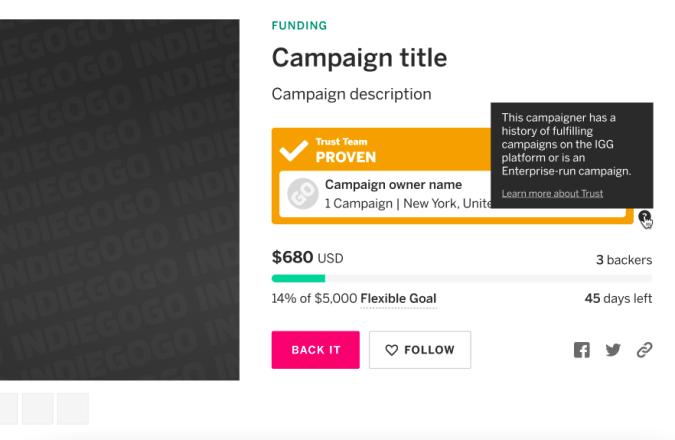Click the Campaign title heading
The image size is (675, 440).
click(359, 57)
